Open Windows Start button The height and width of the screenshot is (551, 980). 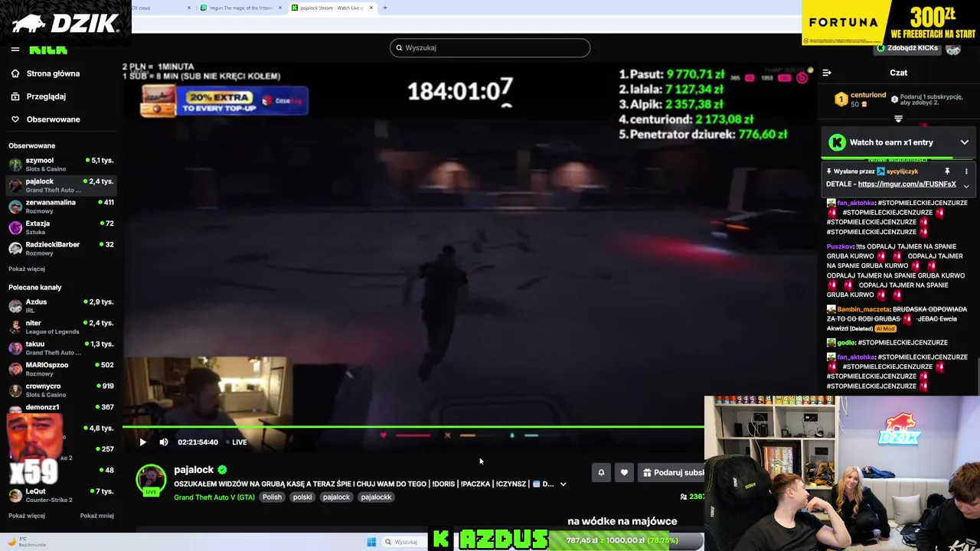[x=371, y=542]
